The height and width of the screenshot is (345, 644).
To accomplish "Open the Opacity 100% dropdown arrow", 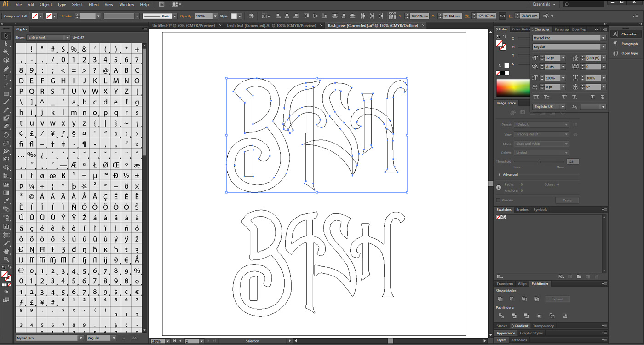I will click(x=216, y=16).
